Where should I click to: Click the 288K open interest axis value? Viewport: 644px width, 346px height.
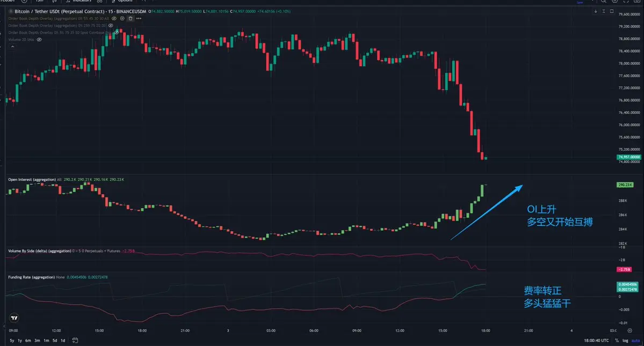coord(623,201)
